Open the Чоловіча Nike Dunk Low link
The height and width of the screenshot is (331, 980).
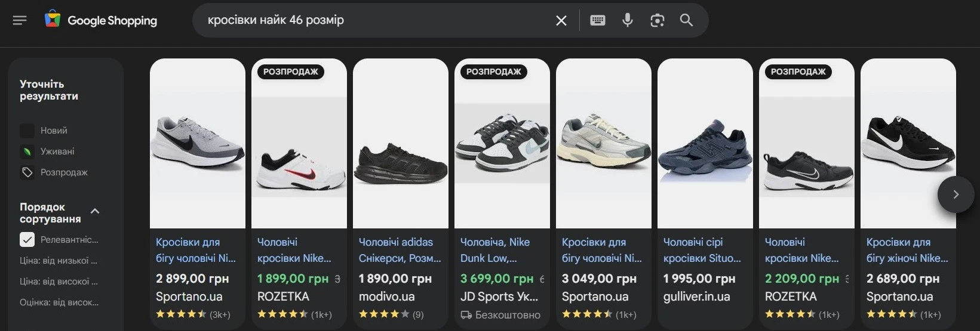click(x=495, y=250)
